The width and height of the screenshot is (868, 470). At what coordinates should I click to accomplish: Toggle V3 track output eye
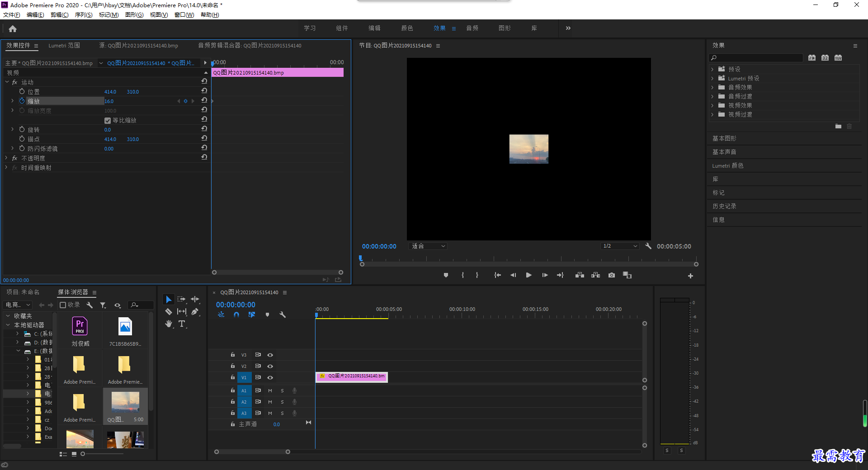(270, 355)
